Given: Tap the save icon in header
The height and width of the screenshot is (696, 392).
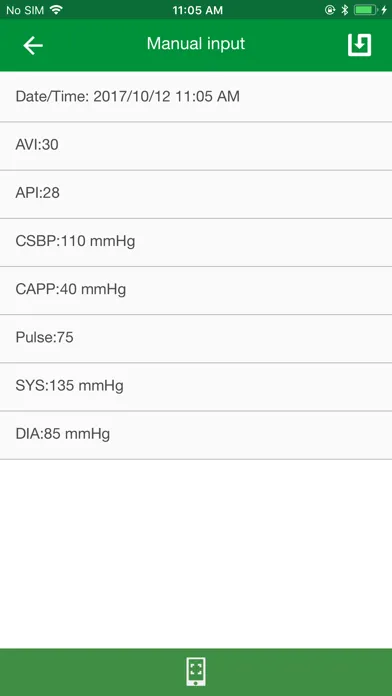Looking at the screenshot, I should click(x=359, y=45).
